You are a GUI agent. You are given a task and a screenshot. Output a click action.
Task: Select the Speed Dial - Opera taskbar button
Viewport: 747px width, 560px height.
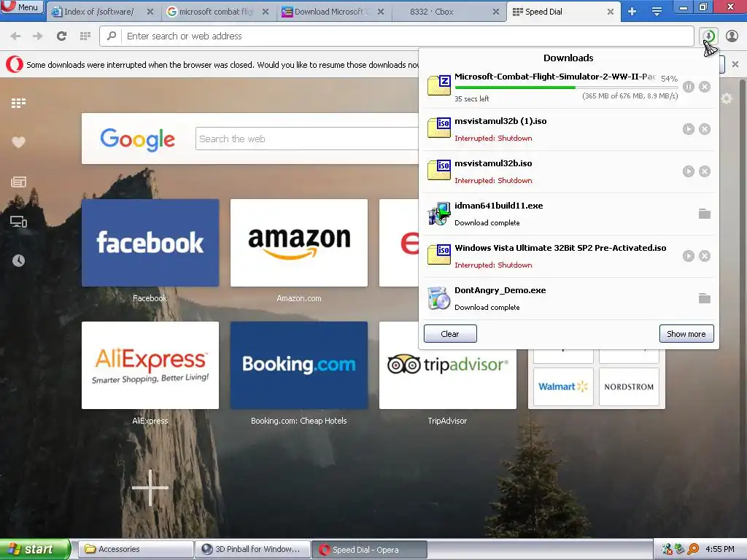pyautogui.click(x=369, y=550)
